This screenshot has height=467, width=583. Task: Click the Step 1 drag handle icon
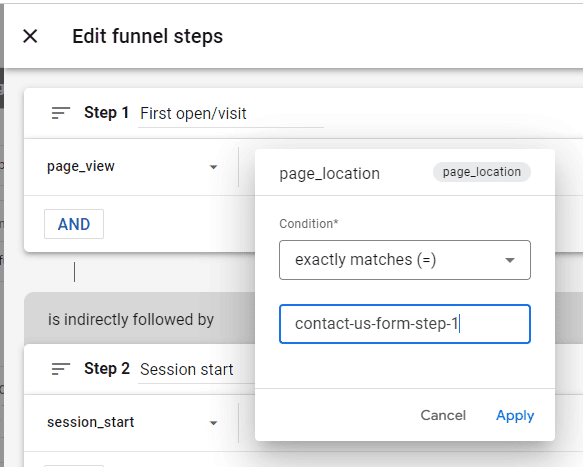pyautogui.click(x=61, y=113)
